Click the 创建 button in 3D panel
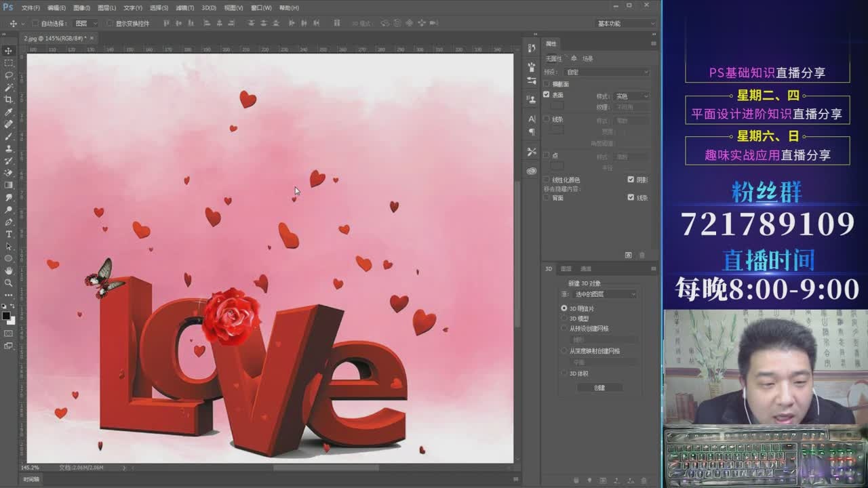The image size is (868, 488). click(599, 388)
